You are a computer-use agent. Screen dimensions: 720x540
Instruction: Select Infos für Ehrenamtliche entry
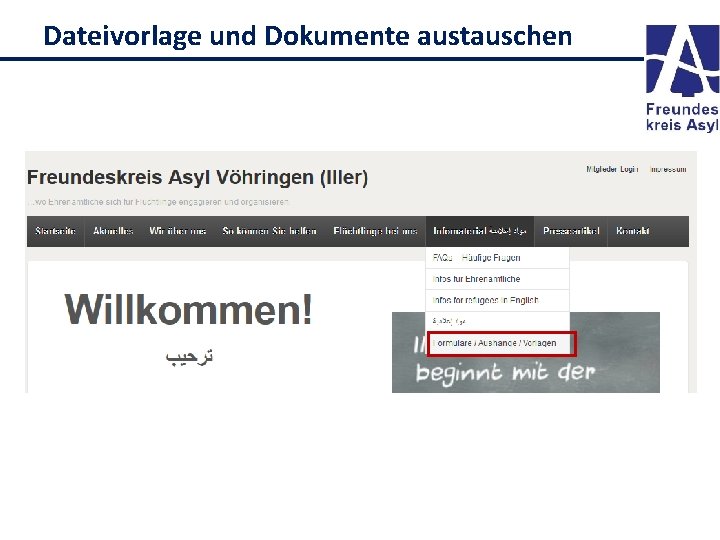click(x=497, y=279)
